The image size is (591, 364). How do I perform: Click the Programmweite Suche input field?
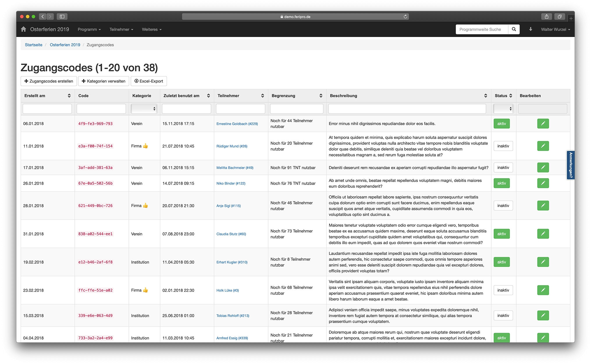[x=482, y=29]
